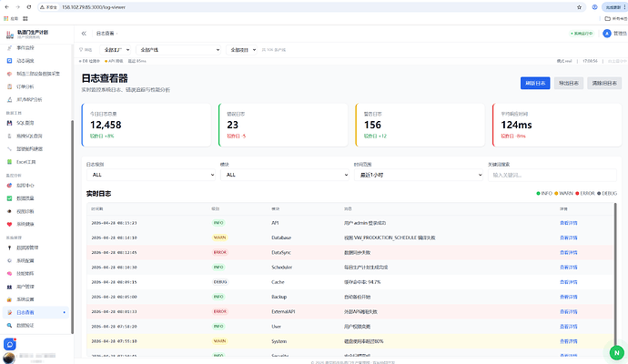Open 系统设置 with lock icon

pos(25,299)
